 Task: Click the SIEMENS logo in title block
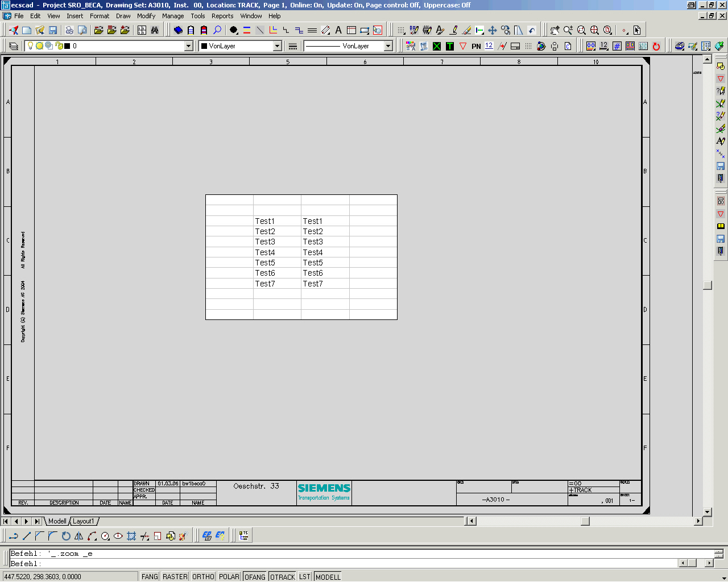pos(324,488)
